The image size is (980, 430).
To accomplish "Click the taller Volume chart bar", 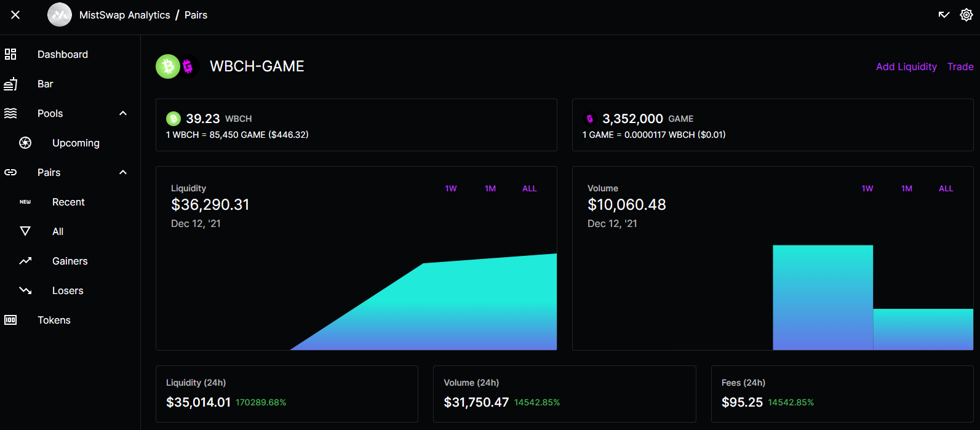I will click(x=823, y=298).
